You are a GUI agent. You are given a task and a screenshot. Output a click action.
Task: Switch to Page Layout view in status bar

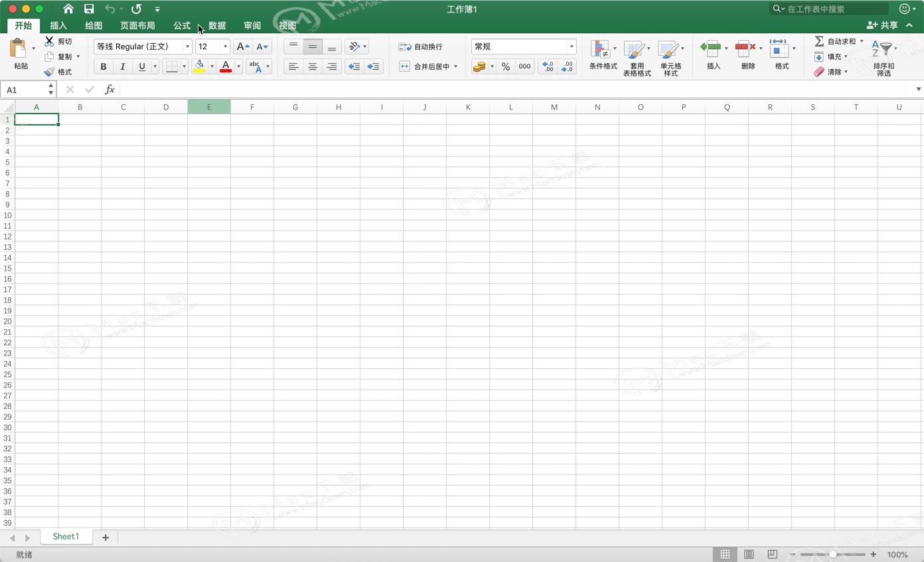point(749,554)
